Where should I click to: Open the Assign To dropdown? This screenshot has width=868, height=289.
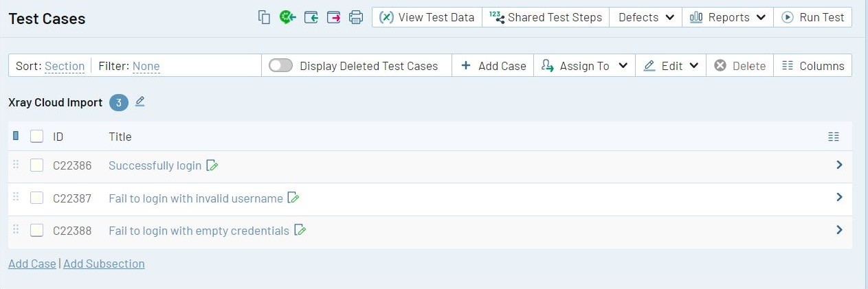click(x=584, y=66)
